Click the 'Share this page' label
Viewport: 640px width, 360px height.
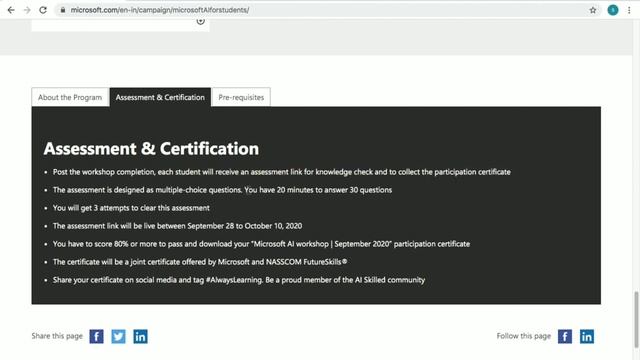tap(57, 336)
